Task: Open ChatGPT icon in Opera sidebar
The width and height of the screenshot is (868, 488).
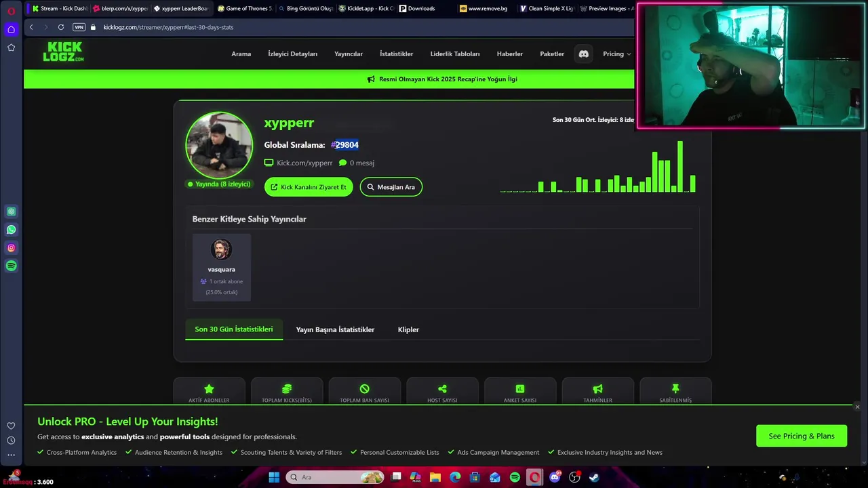Action: [x=11, y=211]
